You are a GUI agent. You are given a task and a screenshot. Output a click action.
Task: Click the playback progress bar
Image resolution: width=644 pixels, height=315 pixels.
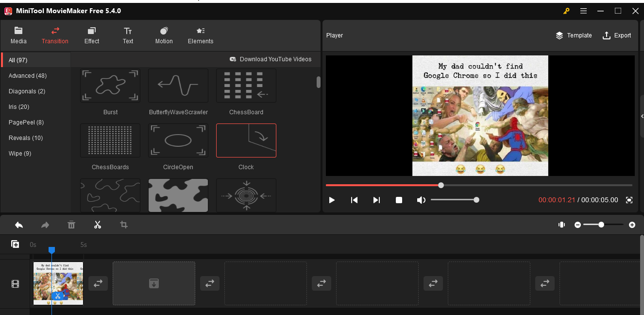tap(479, 185)
